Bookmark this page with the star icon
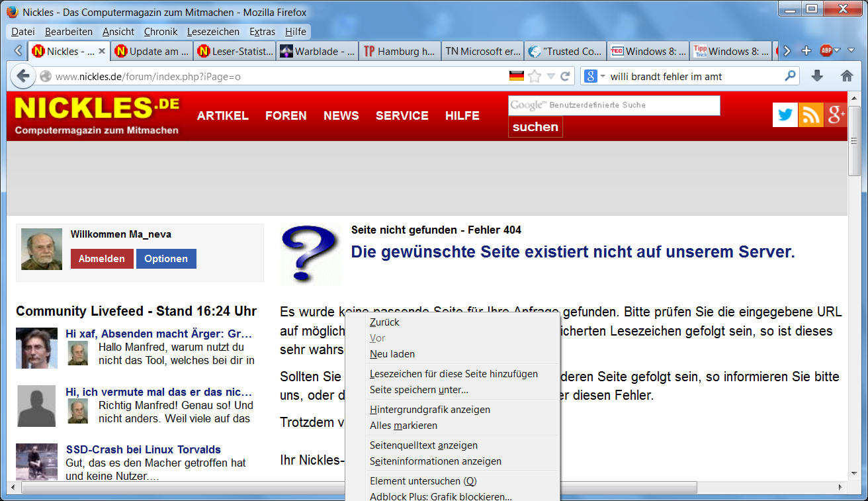 click(535, 76)
